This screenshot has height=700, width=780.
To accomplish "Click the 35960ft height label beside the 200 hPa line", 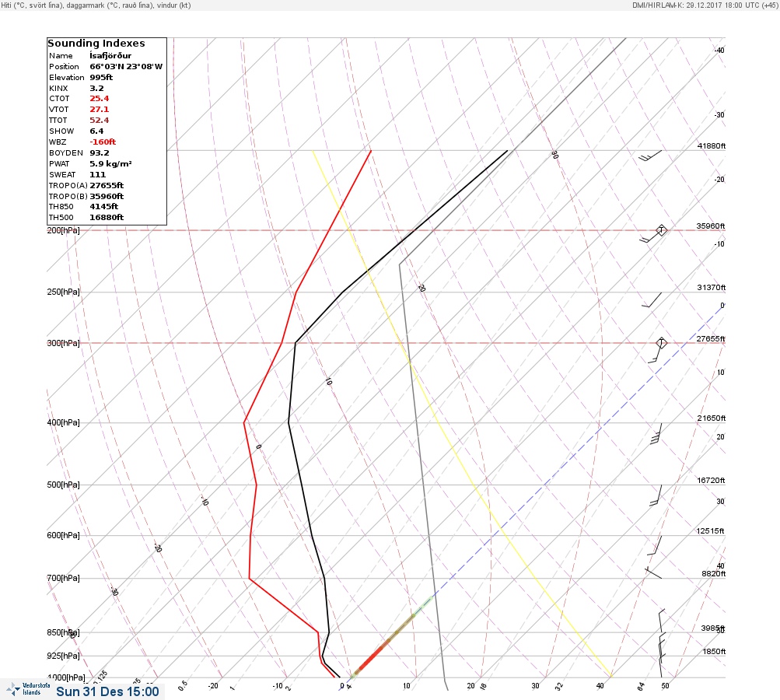I will (x=711, y=226).
